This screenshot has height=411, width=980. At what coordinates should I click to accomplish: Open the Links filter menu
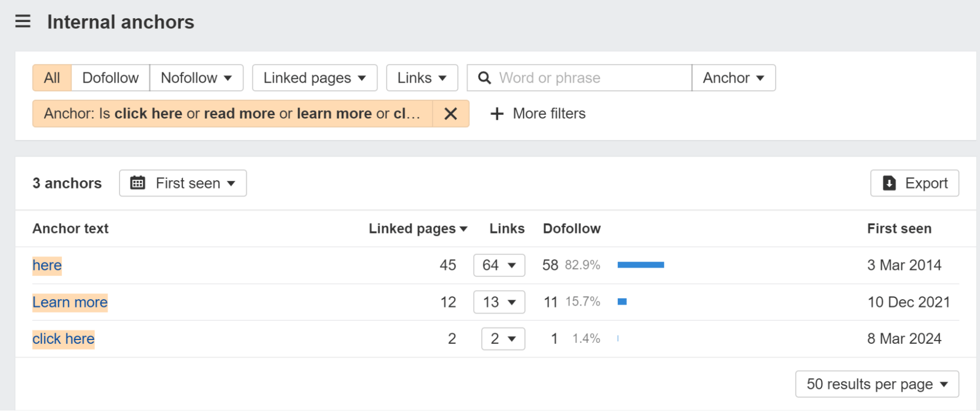click(422, 77)
